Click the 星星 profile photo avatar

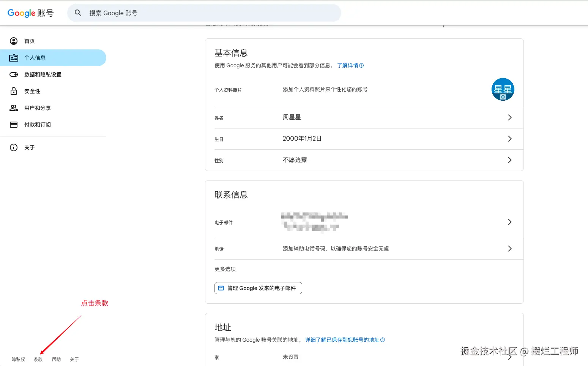click(503, 89)
